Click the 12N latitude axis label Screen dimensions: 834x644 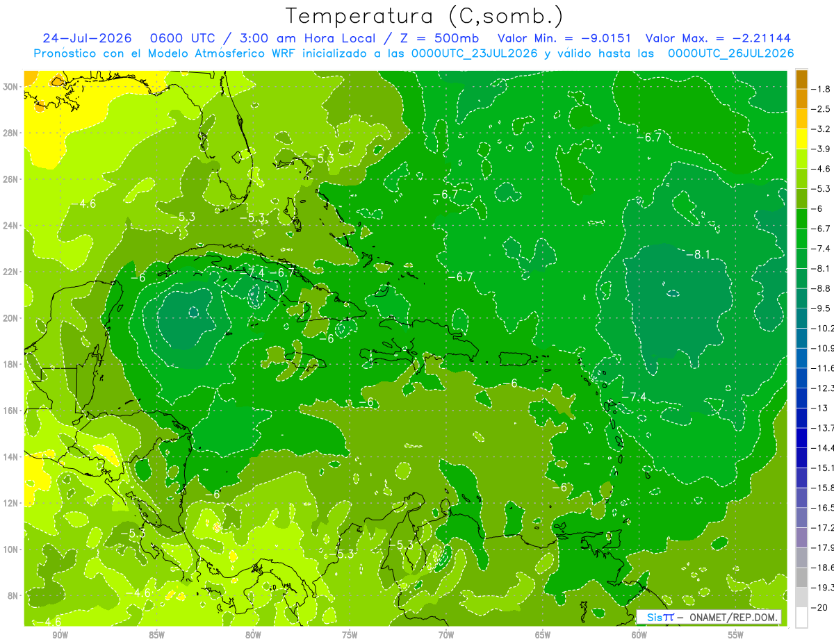click(12, 503)
